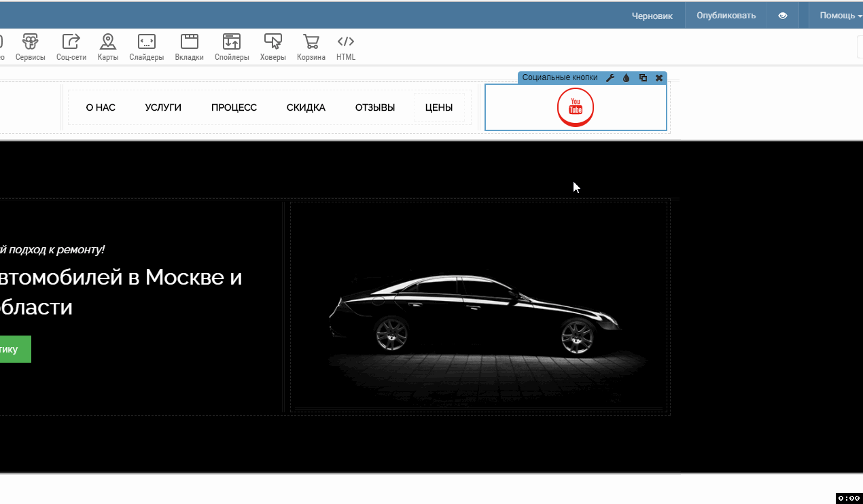The image size is (863, 504).
Task: Click the Опубликовать button
Action: pyautogui.click(x=726, y=16)
